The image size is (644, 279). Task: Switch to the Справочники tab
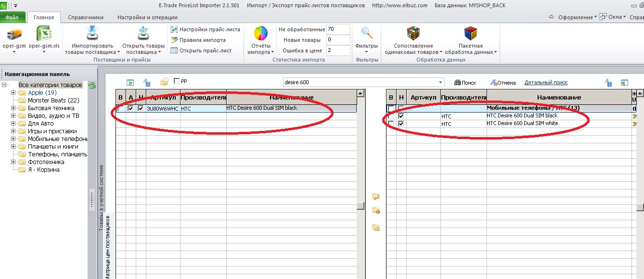86,17
